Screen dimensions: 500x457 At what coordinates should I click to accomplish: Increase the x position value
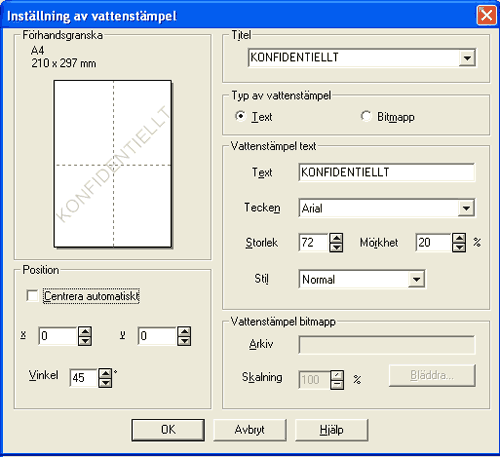85,332
